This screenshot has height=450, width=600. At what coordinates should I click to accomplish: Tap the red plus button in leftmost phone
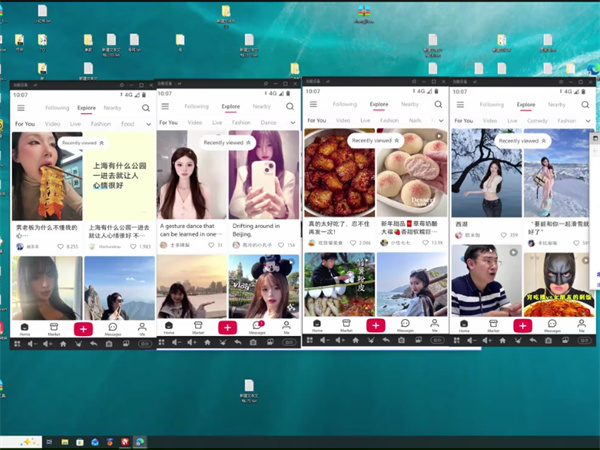pos(83,329)
